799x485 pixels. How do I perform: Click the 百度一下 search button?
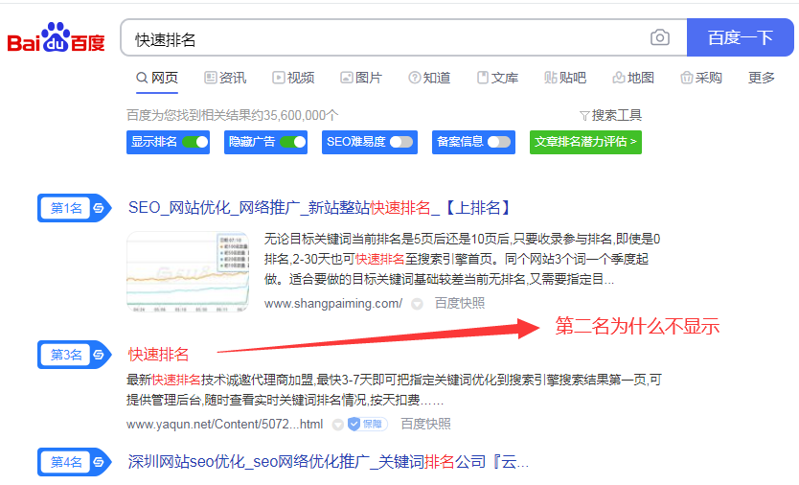coord(740,38)
